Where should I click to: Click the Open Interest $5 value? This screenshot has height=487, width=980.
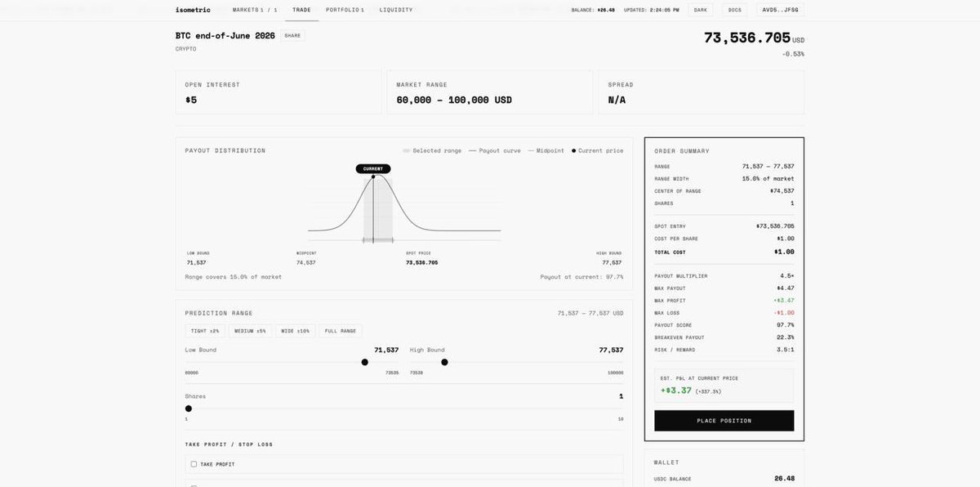(x=191, y=100)
